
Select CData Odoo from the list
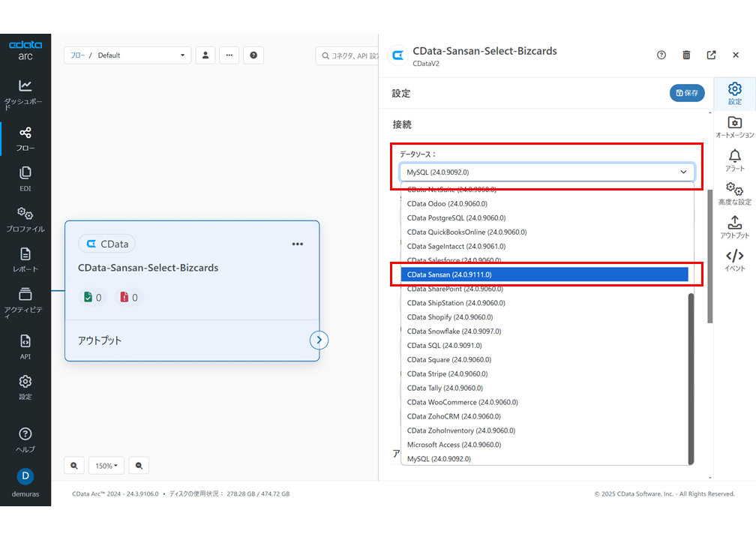(x=544, y=203)
